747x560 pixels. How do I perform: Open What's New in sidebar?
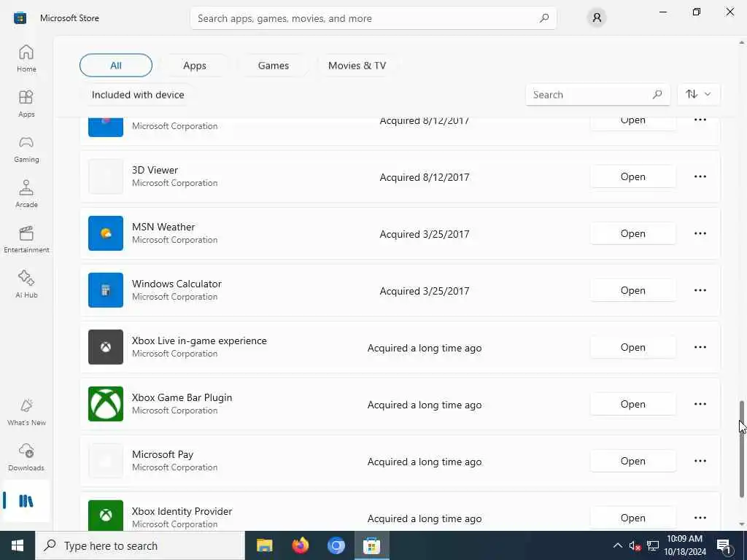pyautogui.click(x=26, y=412)
